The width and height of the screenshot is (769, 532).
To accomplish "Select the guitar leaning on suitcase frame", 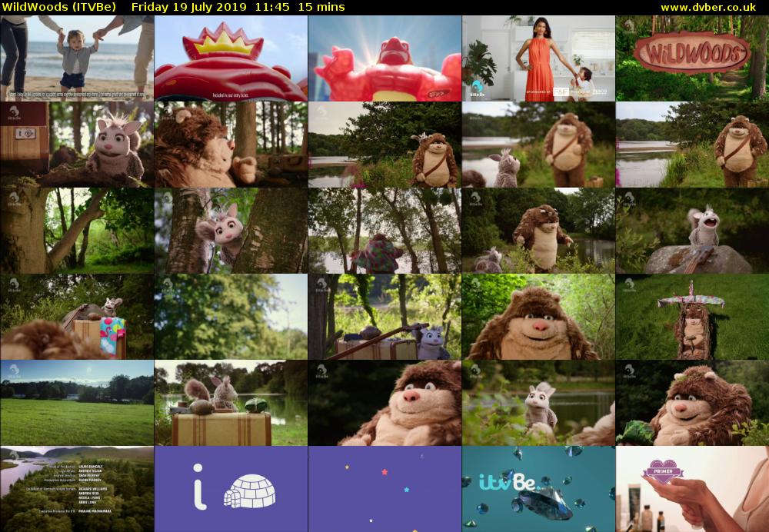I will click(x=384, y=317).
